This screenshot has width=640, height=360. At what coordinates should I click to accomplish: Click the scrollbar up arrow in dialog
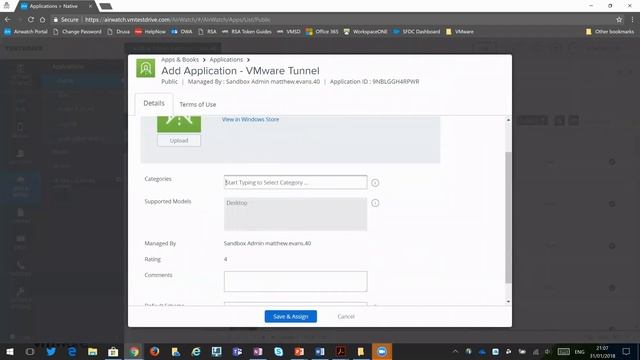pyautogui.click(x=508, y=120)
